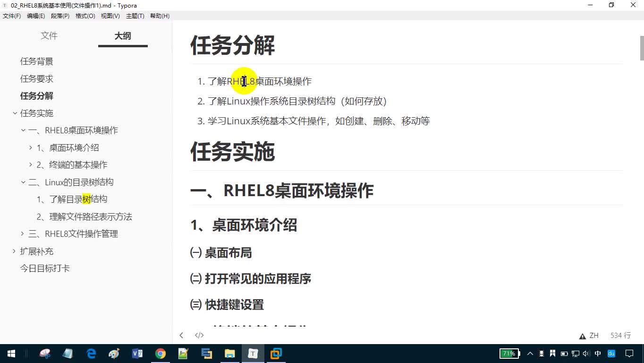Open the 段落(P) menu
The height and width of the screenshot is (363, 644).
pos(60,16)
